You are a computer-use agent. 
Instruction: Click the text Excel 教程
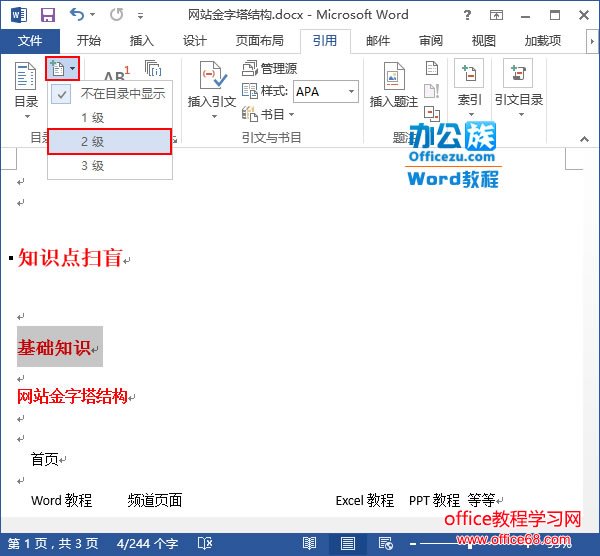pyautogui.click(x=365, y=500)
